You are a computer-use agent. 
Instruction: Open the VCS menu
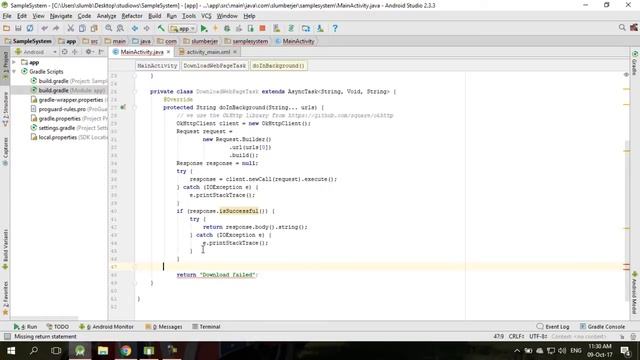click(x=206, y=16)
